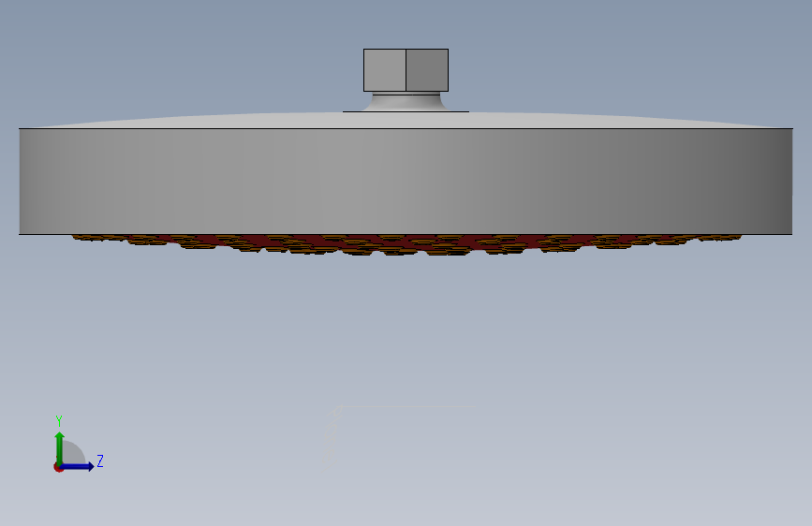This screenshot has height=526, width=812.
Task: Pick the large gray cylindrical shower head body
Action: coord(406,182)
